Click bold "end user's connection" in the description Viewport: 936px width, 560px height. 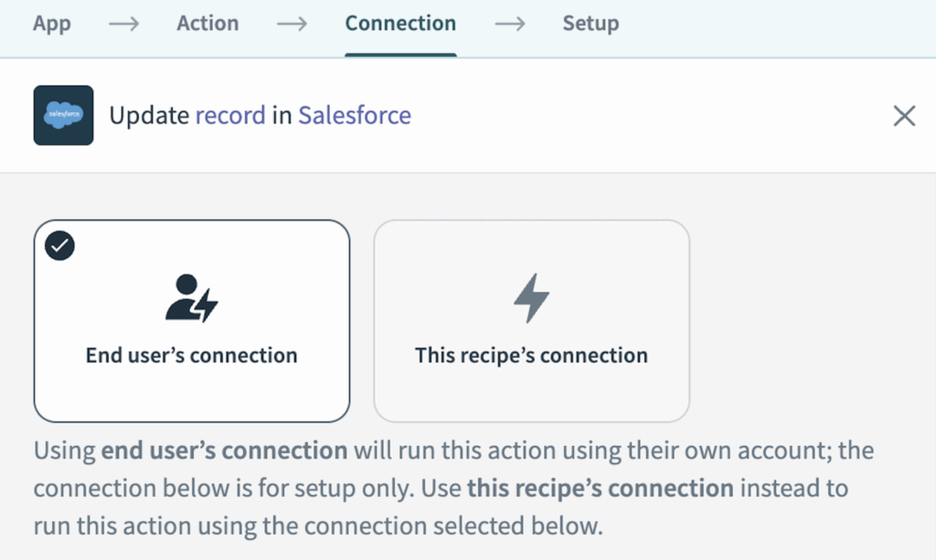pos(224,450)
